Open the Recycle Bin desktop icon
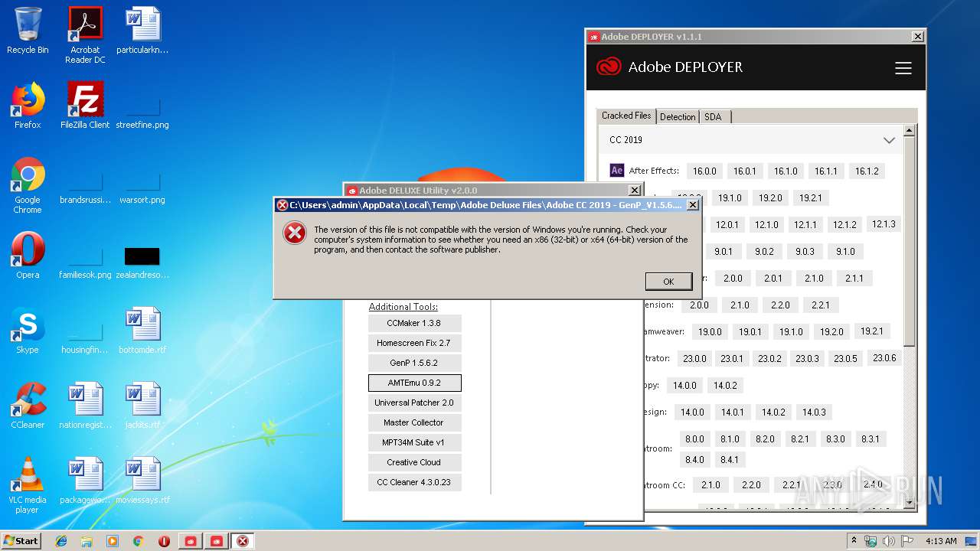This screenshot has width=980, height=551. point(28,31)
